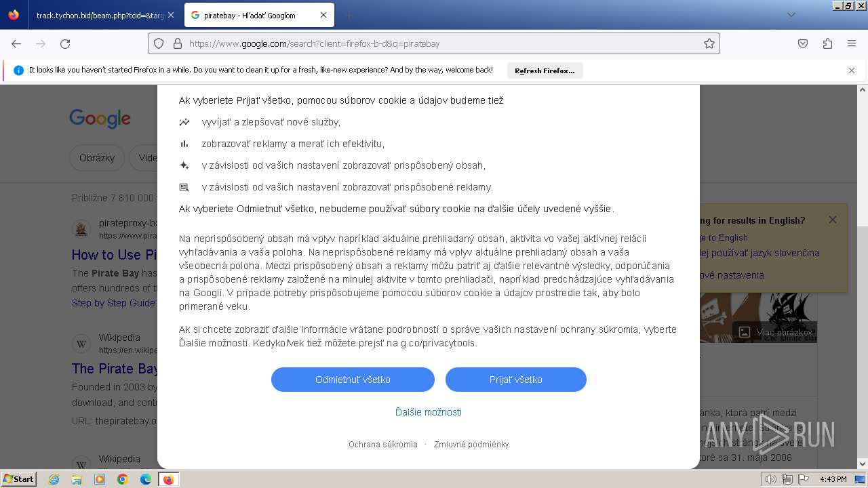Open media player taskbar icon
868x488 pixels.
[100, 479]
